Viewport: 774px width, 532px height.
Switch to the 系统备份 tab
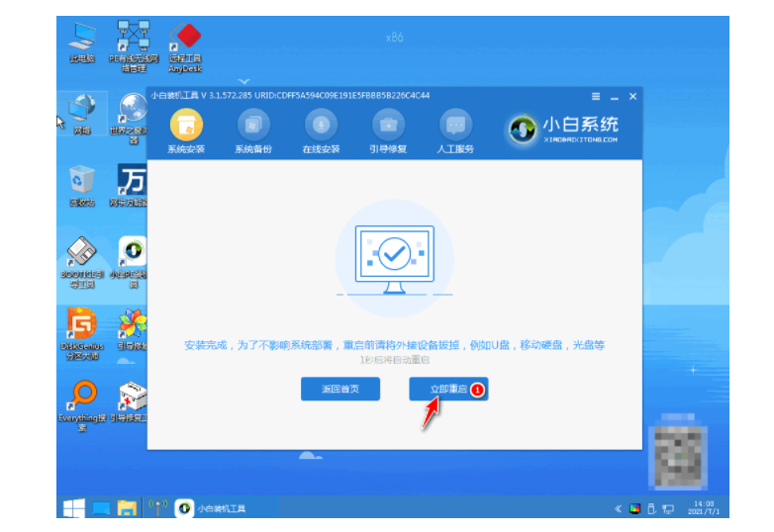253,131
